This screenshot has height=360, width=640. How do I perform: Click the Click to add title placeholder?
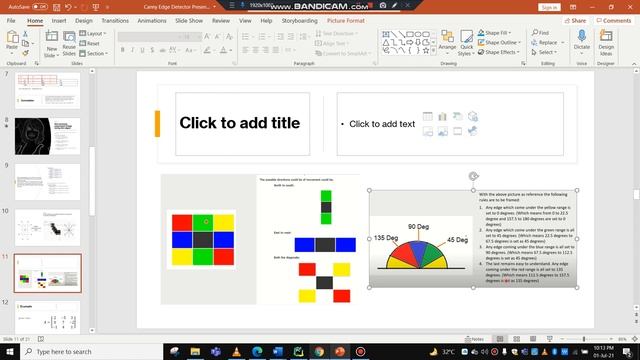(x=242, y=124)
